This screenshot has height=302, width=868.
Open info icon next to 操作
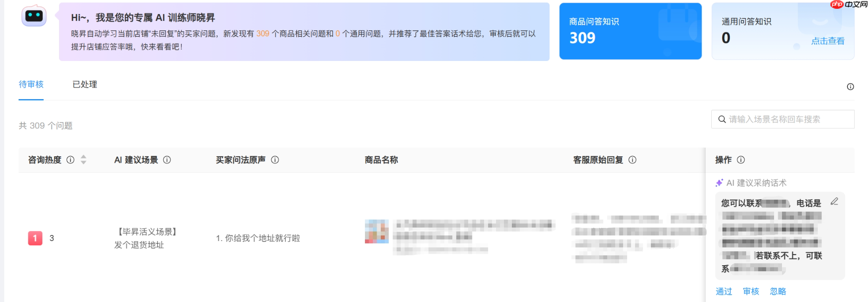741,160
